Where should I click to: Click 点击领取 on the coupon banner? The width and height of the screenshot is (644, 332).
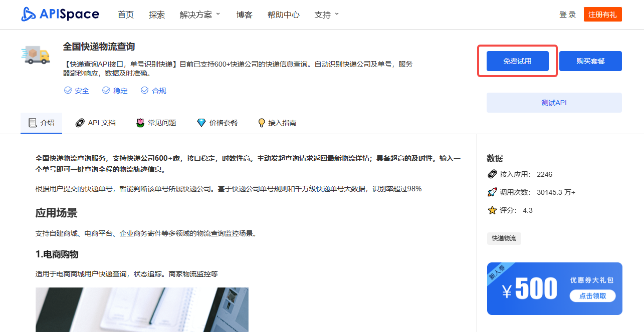592,296
